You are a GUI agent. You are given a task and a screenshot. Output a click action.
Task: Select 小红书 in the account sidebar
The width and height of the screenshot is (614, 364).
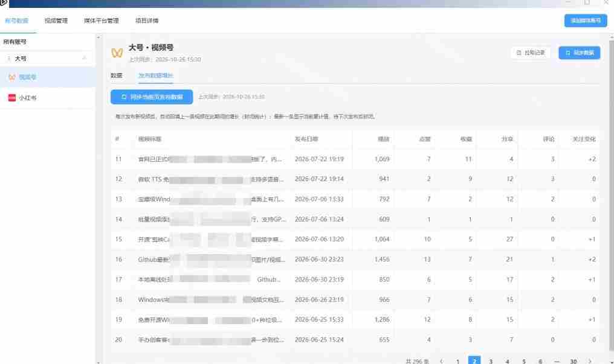[x=47, y=98]
